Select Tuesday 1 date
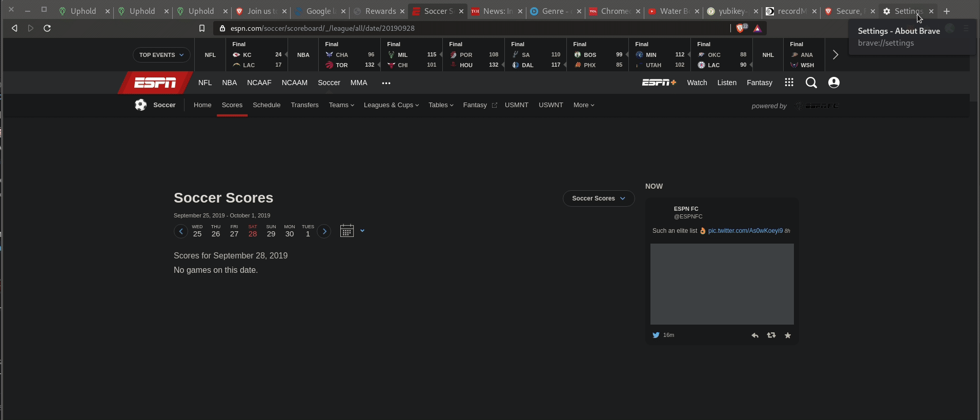Viewport: 980px width, 420px height. pyautogui.click(x=308, y=231)
